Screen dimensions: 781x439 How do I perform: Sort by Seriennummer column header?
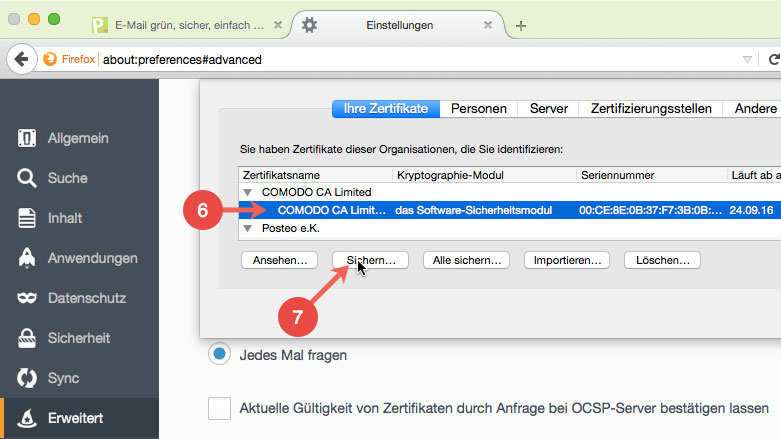[652, 175]
